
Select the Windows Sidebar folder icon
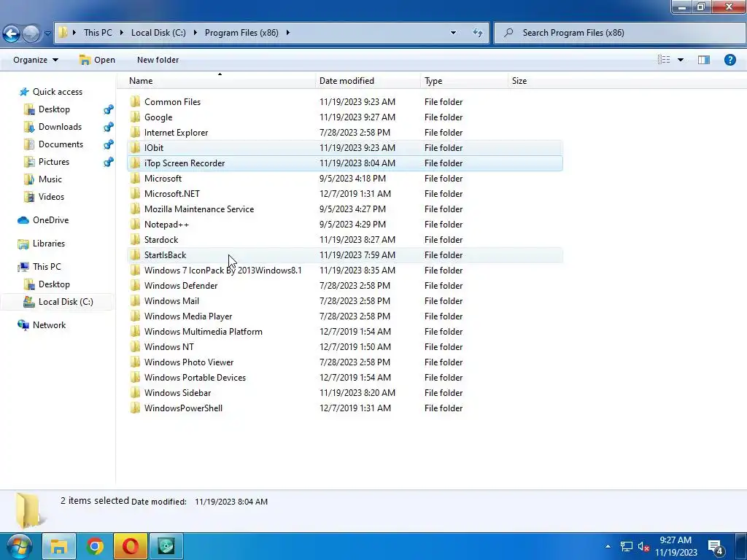(135, 392)
